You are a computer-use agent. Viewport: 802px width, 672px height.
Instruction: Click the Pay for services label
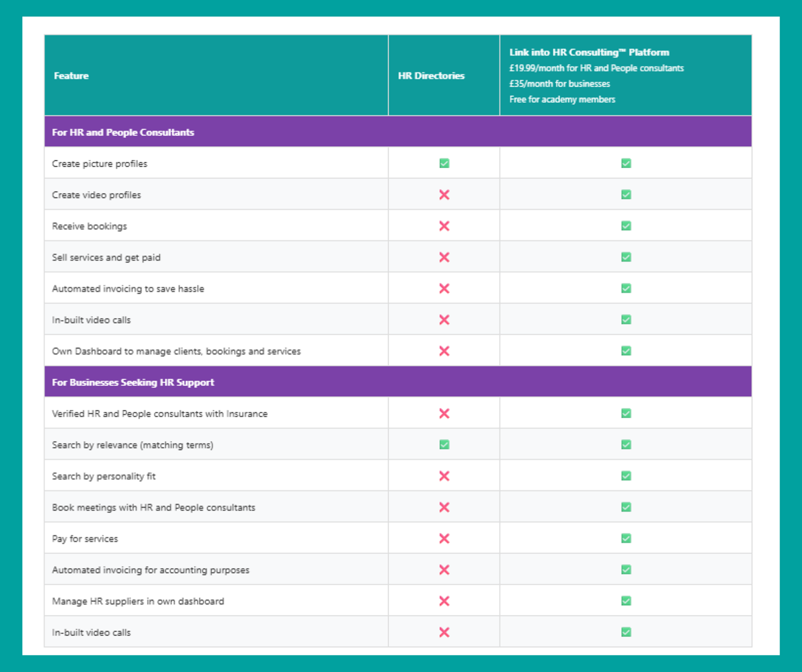tap(85, 538)
